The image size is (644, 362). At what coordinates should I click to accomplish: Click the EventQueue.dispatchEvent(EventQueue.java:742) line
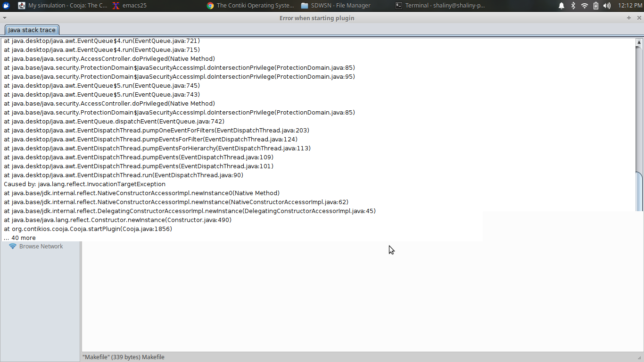coord(114,122)
